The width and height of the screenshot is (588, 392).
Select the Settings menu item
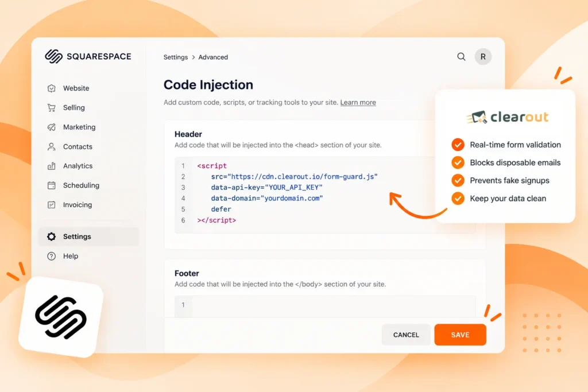click(x=89, y=236)
